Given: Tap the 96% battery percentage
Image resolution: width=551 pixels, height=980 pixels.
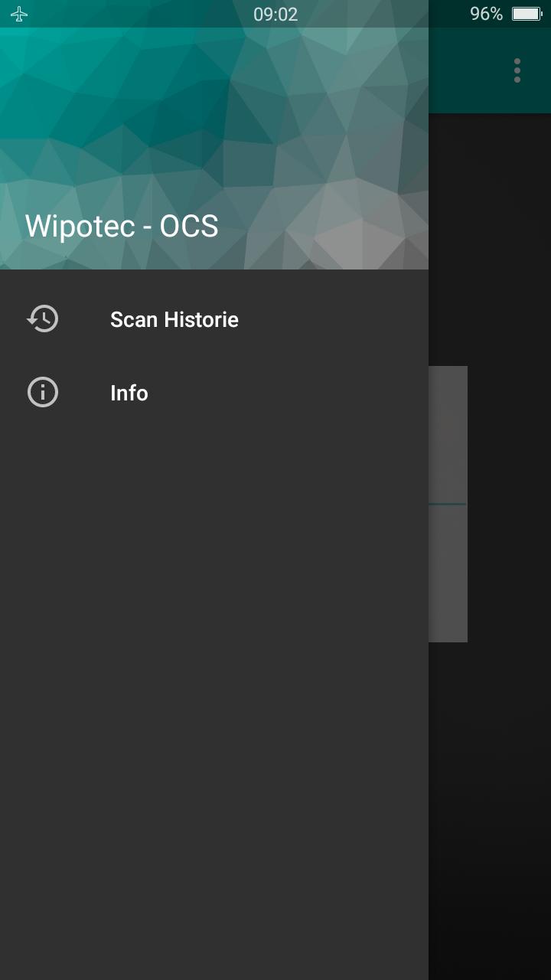Looking at the screenshot, I should pos(486,14).
